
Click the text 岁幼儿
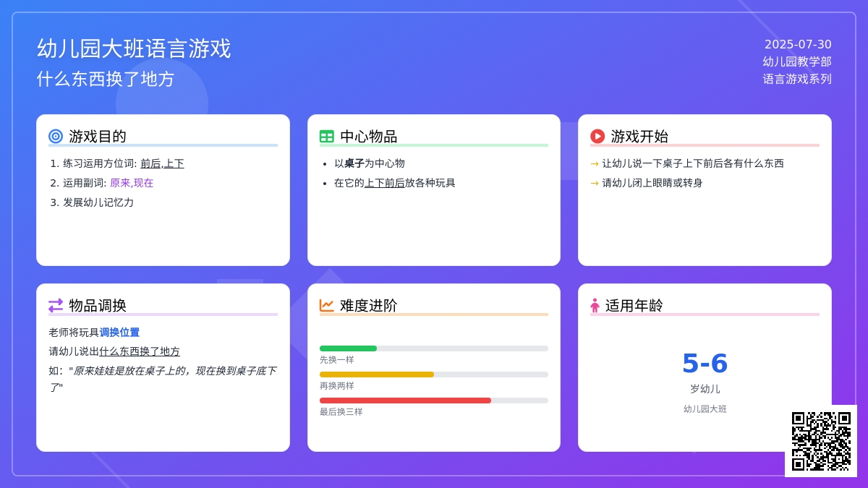(705, 389)
